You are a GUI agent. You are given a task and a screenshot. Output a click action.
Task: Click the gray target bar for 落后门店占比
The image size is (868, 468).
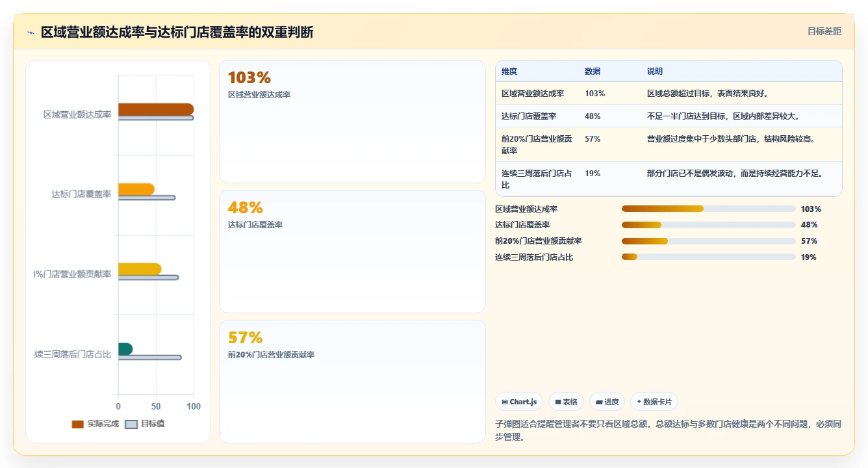[150, 357]
